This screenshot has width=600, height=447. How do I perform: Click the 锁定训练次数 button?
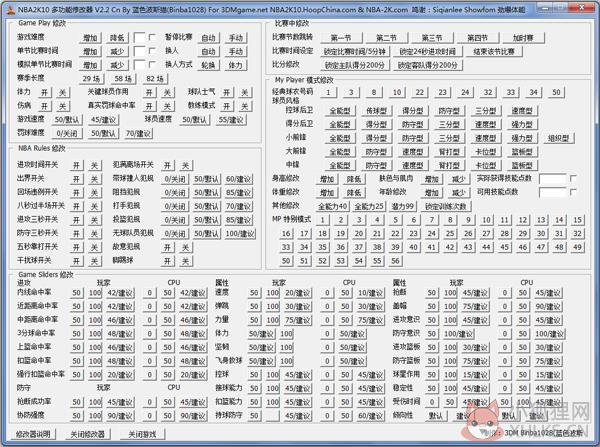pyautogui.click(x=446, y=207)
